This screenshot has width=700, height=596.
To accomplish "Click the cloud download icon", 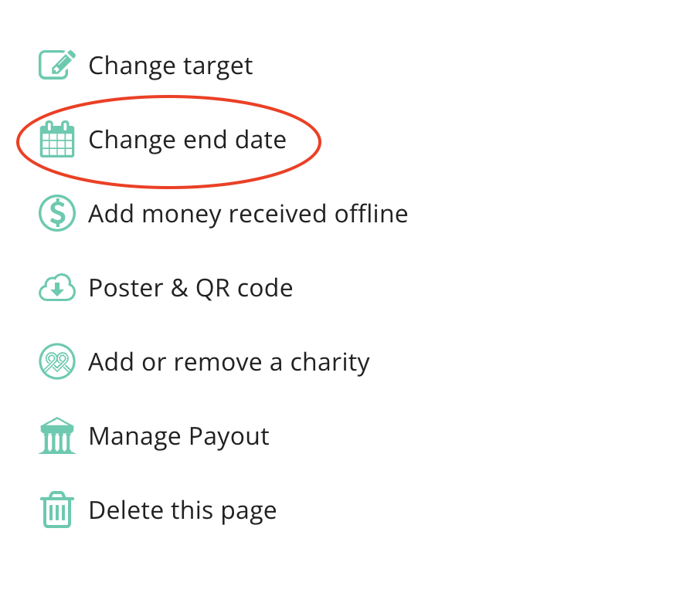I will click(x=57, y=287).
